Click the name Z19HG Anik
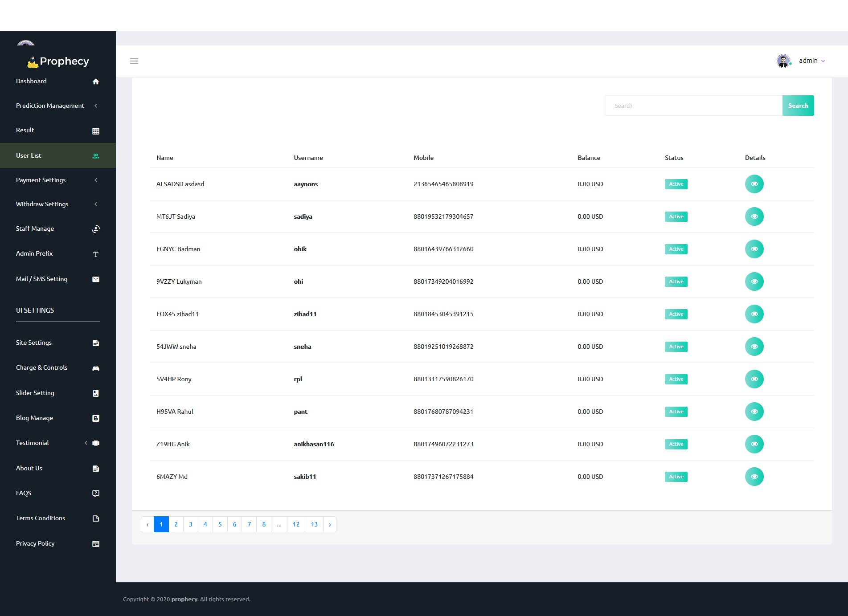The width and height of the screenshot is (848, 616). 173,444
